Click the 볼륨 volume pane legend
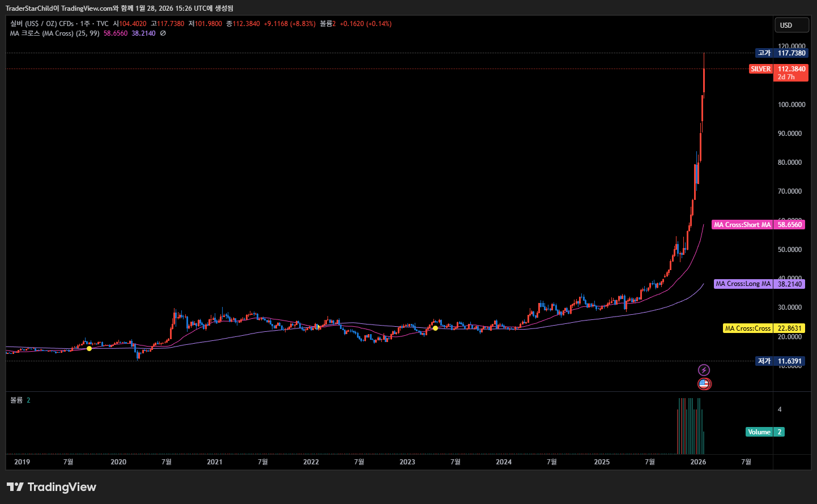Image resolution: width=817 pixels, height=504 pixels. pyautogui.click(x=16, y=400)
